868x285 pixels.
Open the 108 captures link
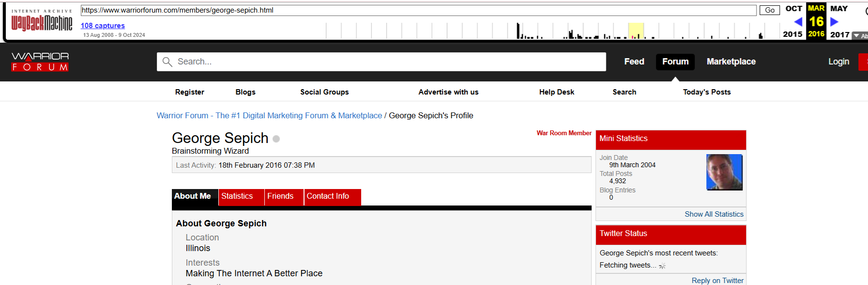(x=103, y=26)
